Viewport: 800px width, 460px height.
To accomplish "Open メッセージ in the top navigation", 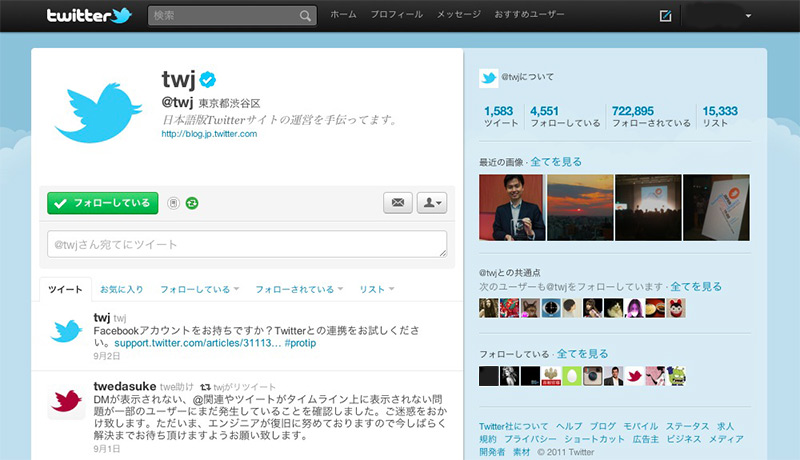I will click(458, 14).
